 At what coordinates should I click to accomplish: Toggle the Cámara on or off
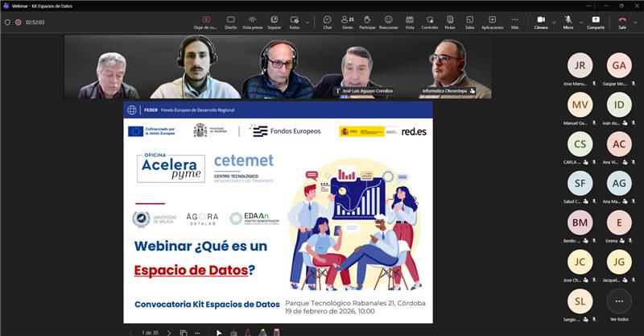(x=541, y=22)
